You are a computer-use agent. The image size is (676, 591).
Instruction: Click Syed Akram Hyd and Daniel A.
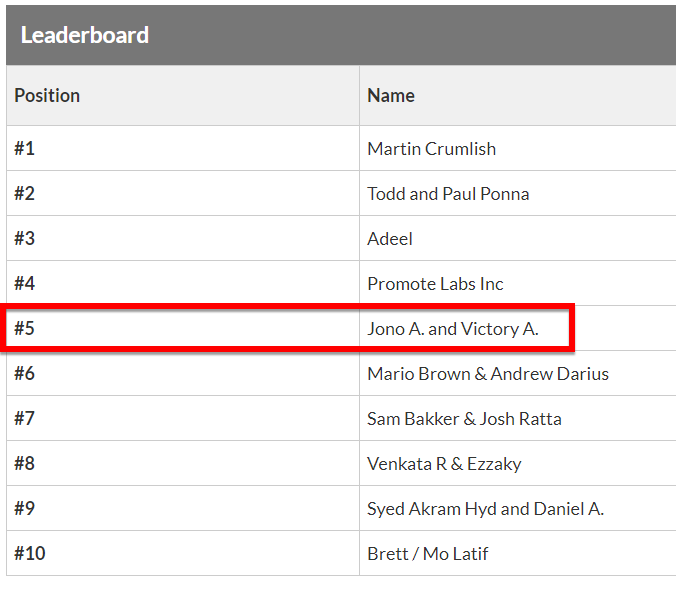[x=485, y=509]
